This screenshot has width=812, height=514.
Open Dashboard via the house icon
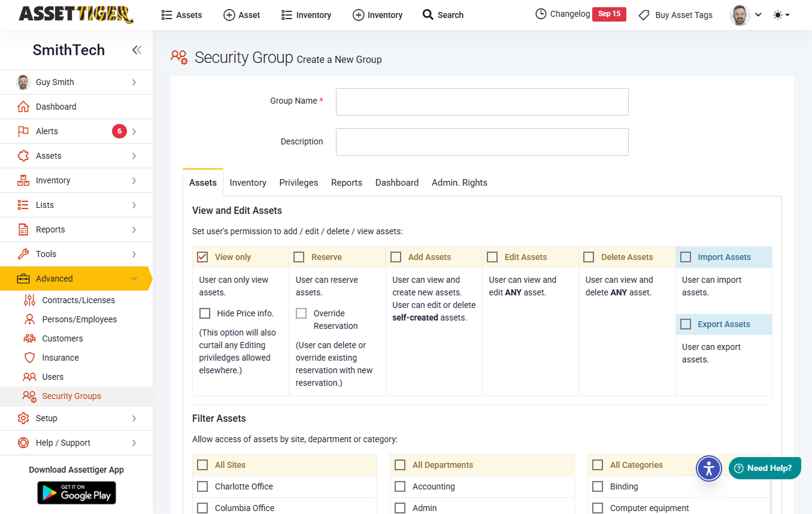tap(23, 107)
